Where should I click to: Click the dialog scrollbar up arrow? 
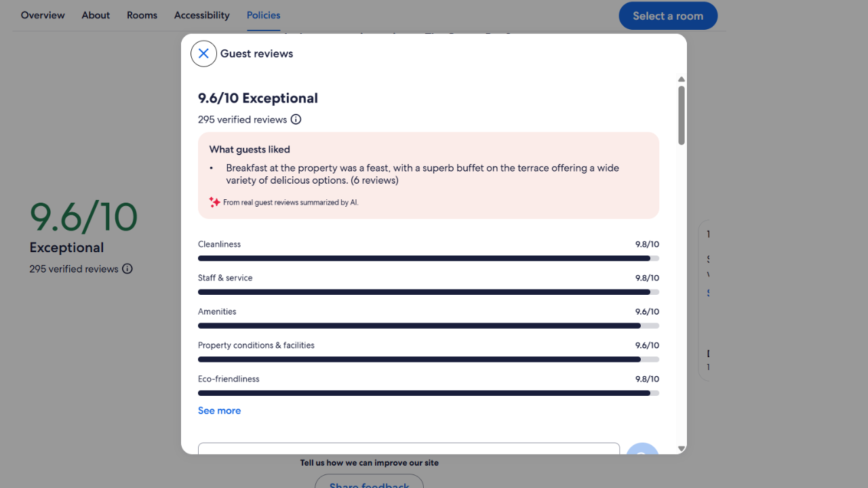tap(682, 79)
